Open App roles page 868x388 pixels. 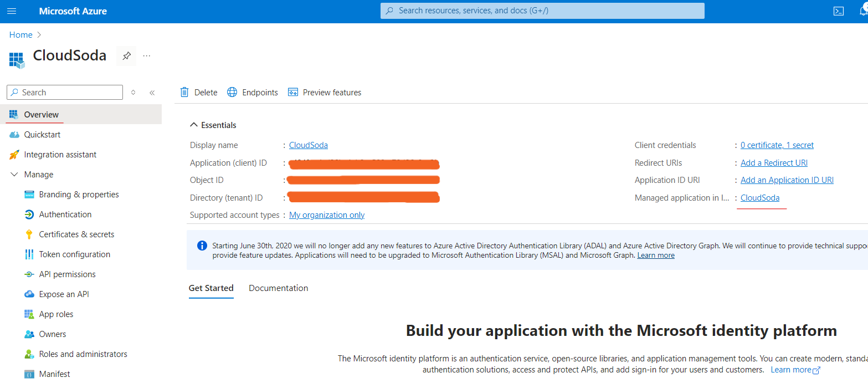point(57,314)
